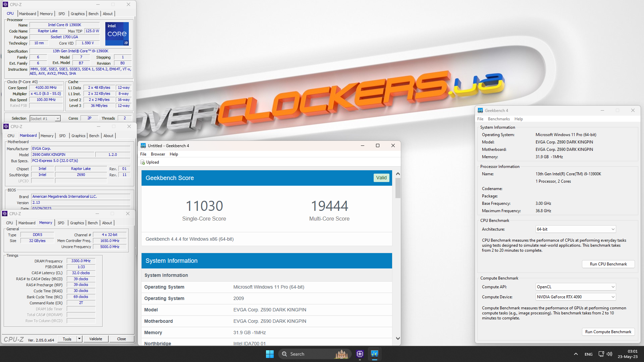Click scroll-up arrow in Geekbench results
Viewport: 644px width, 362px height.
[398, 174]
